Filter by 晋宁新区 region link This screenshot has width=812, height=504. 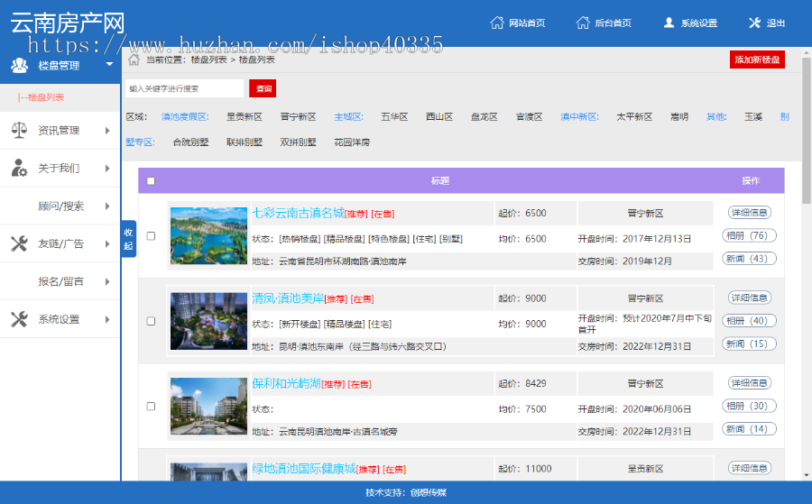pos(299,117)
